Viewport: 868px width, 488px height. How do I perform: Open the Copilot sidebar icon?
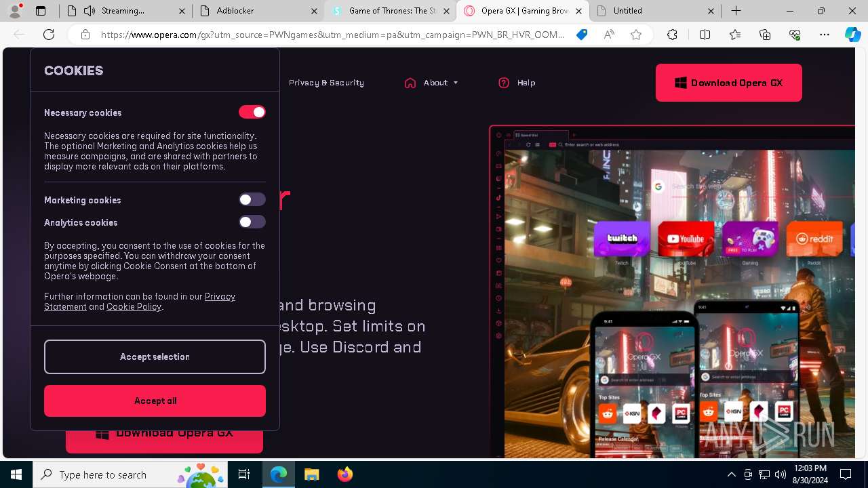point(853,35)
